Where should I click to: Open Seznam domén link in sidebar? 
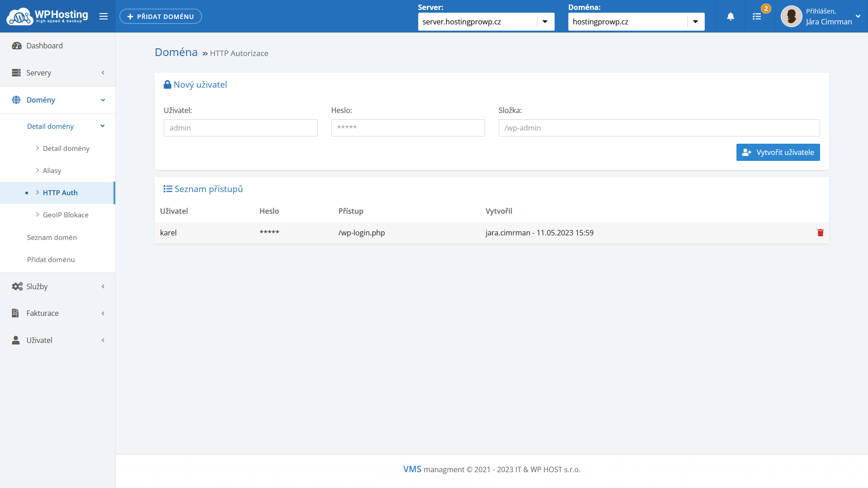tap(52, 237)
